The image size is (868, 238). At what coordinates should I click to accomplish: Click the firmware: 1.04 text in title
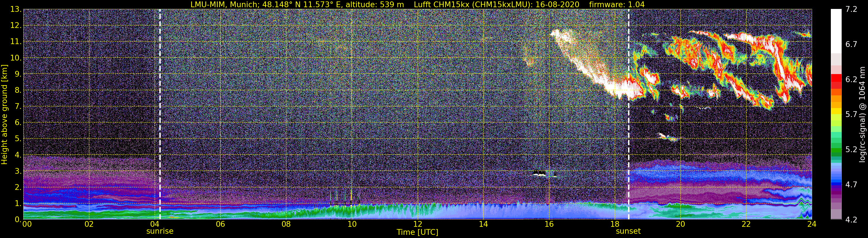[617, 4]
